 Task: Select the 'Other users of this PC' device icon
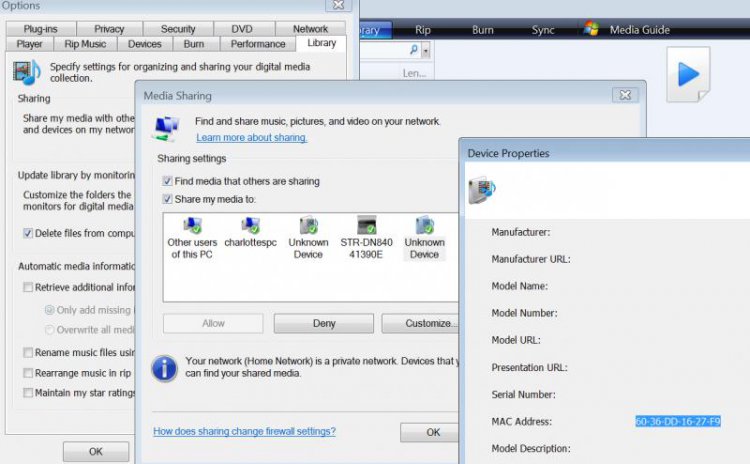(192, 225)
